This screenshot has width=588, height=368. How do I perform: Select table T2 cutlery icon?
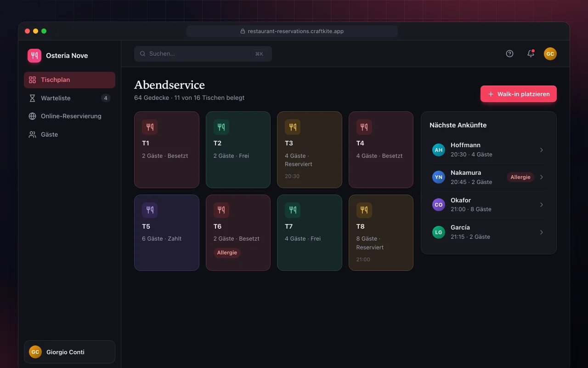221,127
